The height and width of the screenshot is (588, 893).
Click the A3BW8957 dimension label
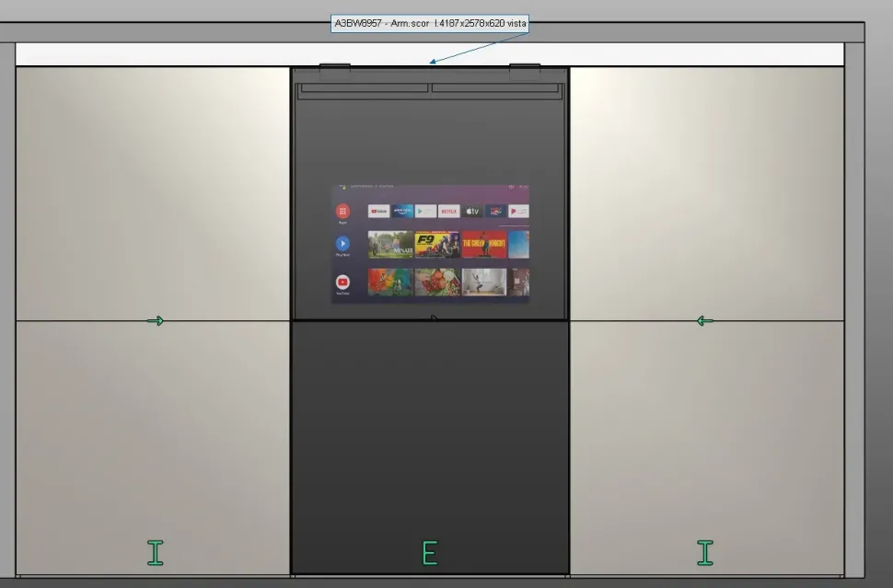coord(431,23)
